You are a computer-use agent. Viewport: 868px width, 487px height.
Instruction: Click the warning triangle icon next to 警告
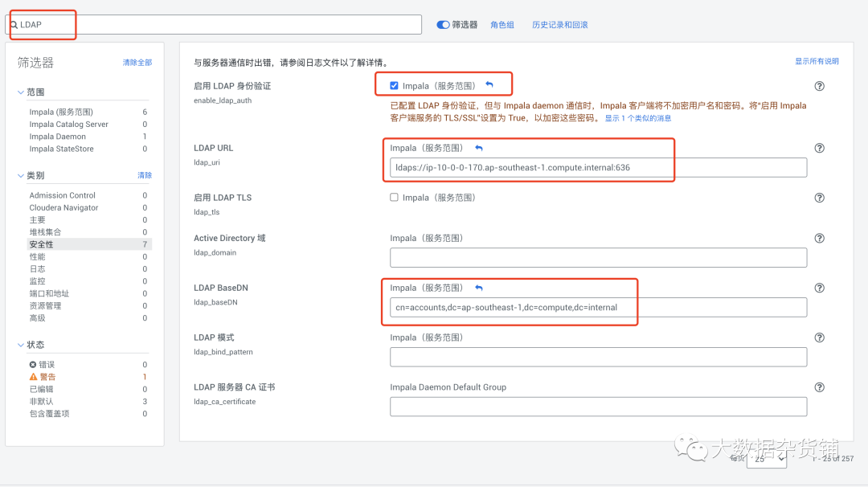[x=33, y=377]
